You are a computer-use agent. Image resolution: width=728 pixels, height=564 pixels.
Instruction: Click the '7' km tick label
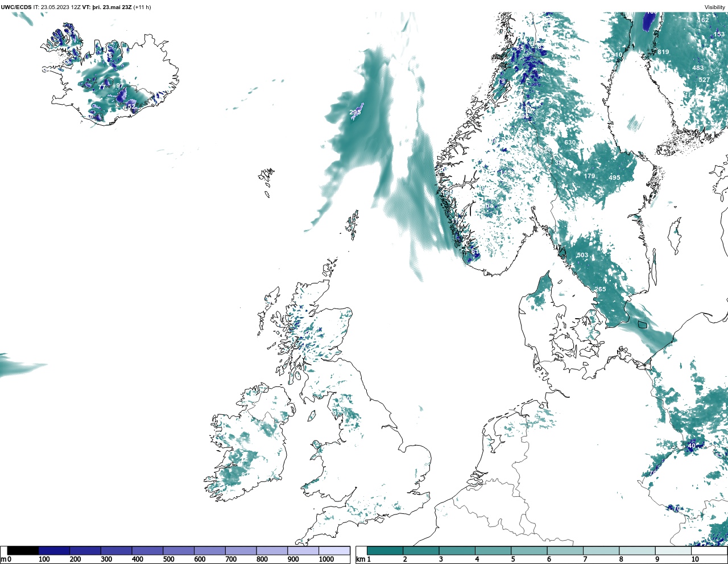click(585, 559)
